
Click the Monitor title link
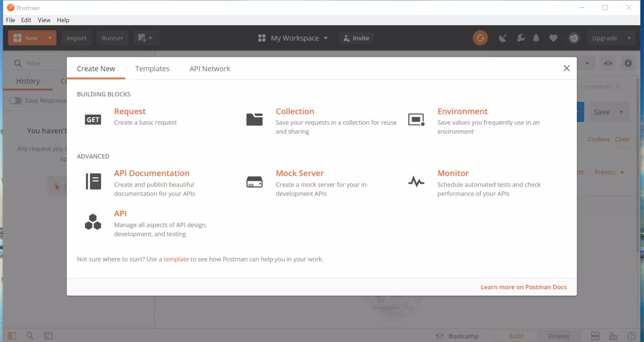pyautogui.click(x=453, y=173)
